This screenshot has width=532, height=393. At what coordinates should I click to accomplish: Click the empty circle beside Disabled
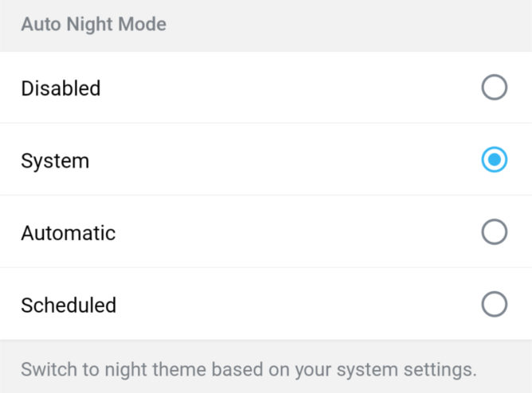[494, 88]
